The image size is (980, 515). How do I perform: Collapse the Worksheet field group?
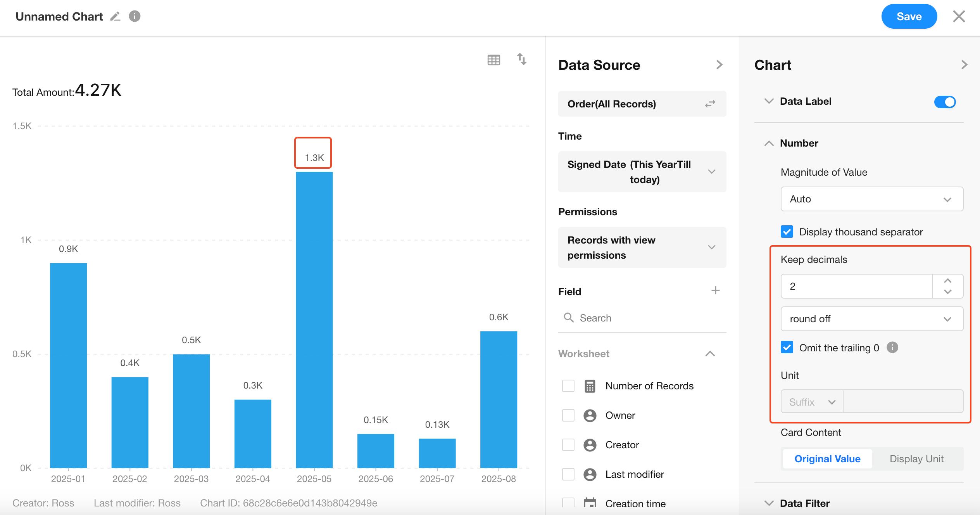pos(710,354)
